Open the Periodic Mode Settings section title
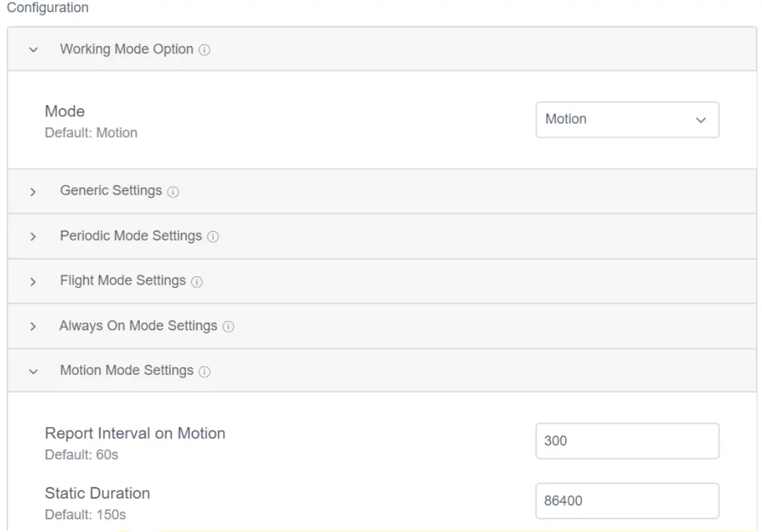This screenshot has height=532, width=762. click(131, 236)
